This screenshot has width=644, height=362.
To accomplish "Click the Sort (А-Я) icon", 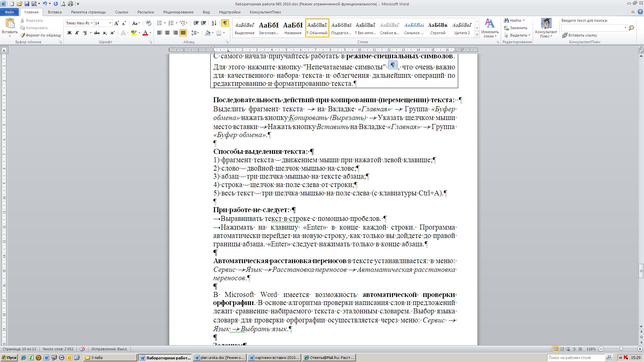I will pyautogui.click(x=214, y=23).
